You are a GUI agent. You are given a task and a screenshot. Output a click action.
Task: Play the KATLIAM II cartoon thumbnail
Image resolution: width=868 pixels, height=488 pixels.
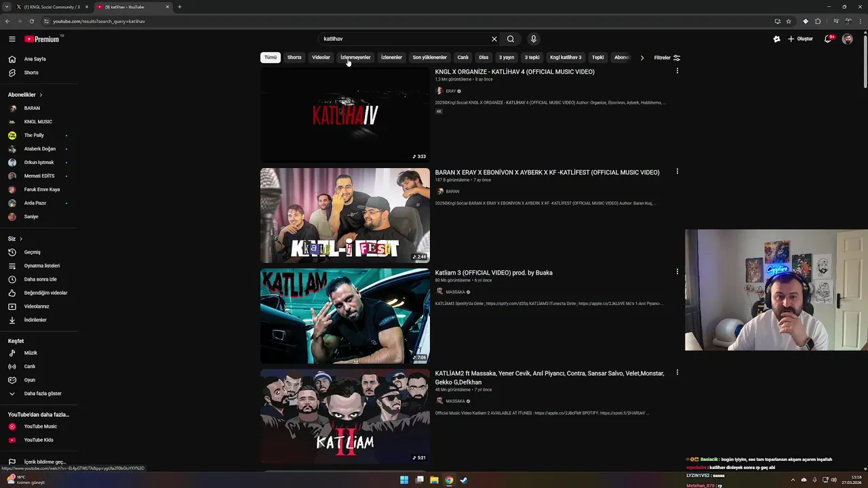[345, 416]
